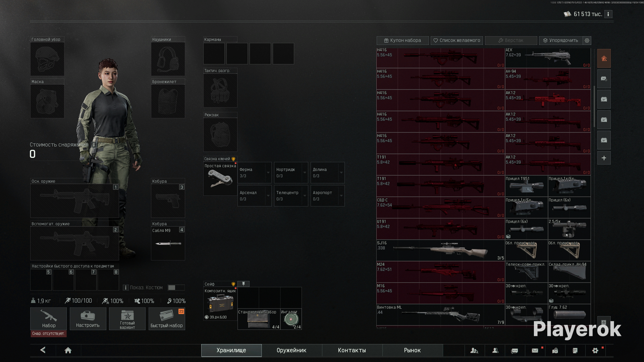This screenshot has height=362, width=644.
Task: Select the Ингалят. item in safe
Action: point(291,319)
